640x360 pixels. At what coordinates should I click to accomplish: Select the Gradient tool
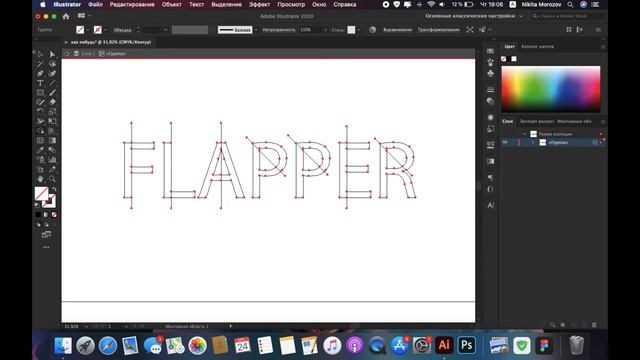pyautogui.click(x=52, y=140)
